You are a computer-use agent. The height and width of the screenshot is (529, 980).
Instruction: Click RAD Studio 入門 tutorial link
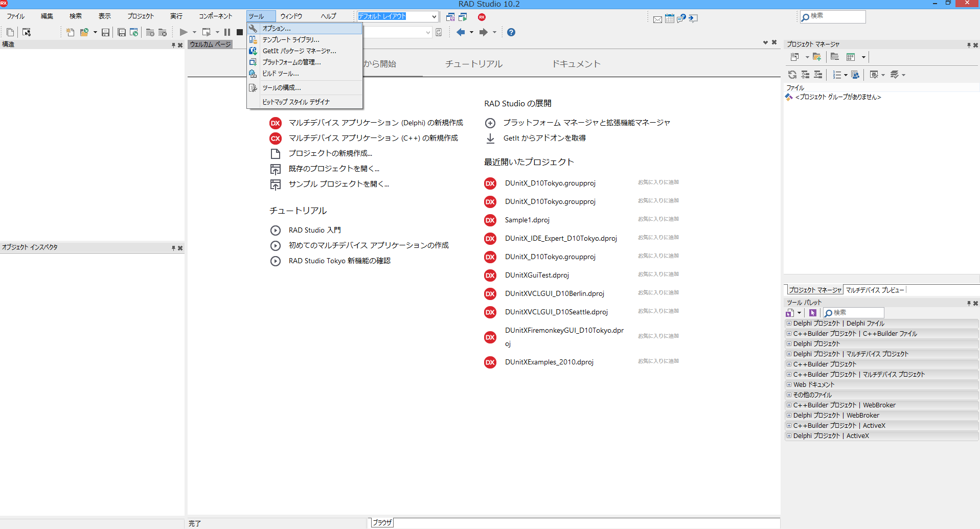coord(315,230)
